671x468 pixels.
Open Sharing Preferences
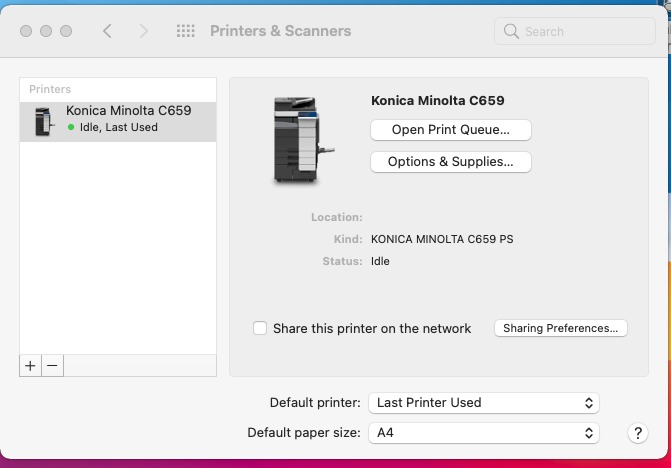click(560, 328)
